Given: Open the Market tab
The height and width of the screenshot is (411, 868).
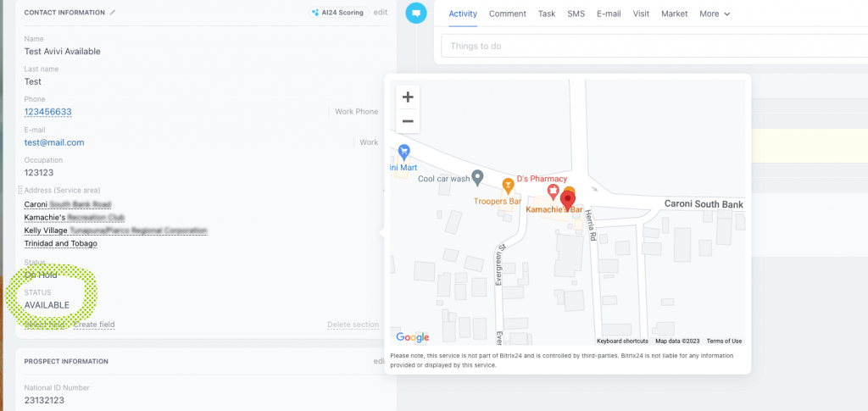Looking at the screenshot, I should 674,14.
